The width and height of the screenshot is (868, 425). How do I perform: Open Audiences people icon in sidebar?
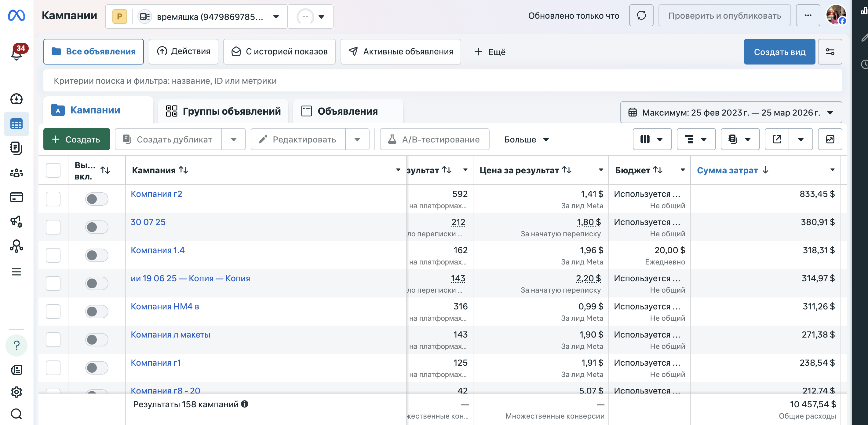[x=16, y=173]
